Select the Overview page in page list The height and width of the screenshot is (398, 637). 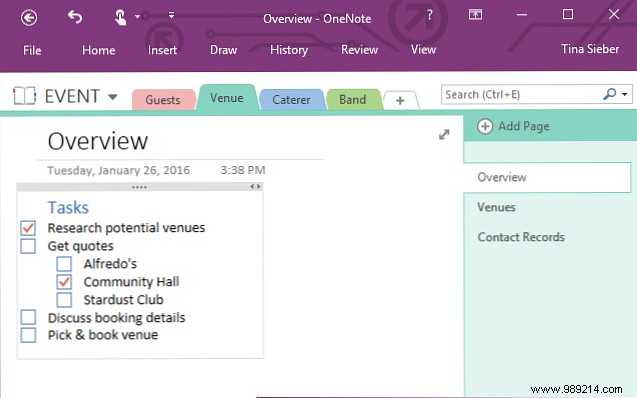548,177
